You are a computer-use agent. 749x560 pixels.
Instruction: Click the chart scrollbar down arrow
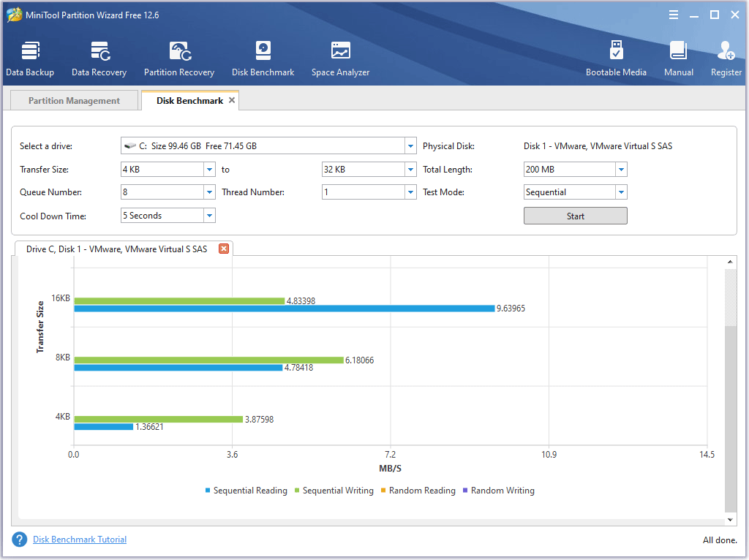[730, 520]
